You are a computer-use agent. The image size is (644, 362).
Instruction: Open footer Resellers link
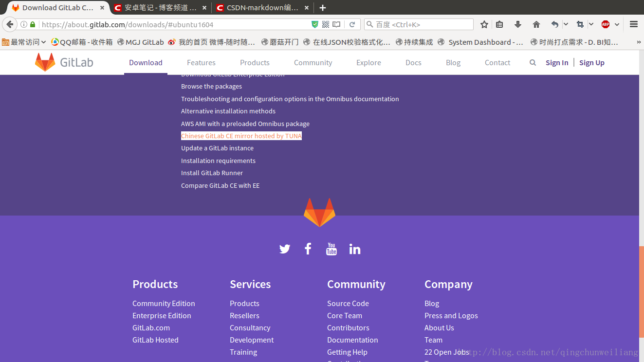click(244, 315)
